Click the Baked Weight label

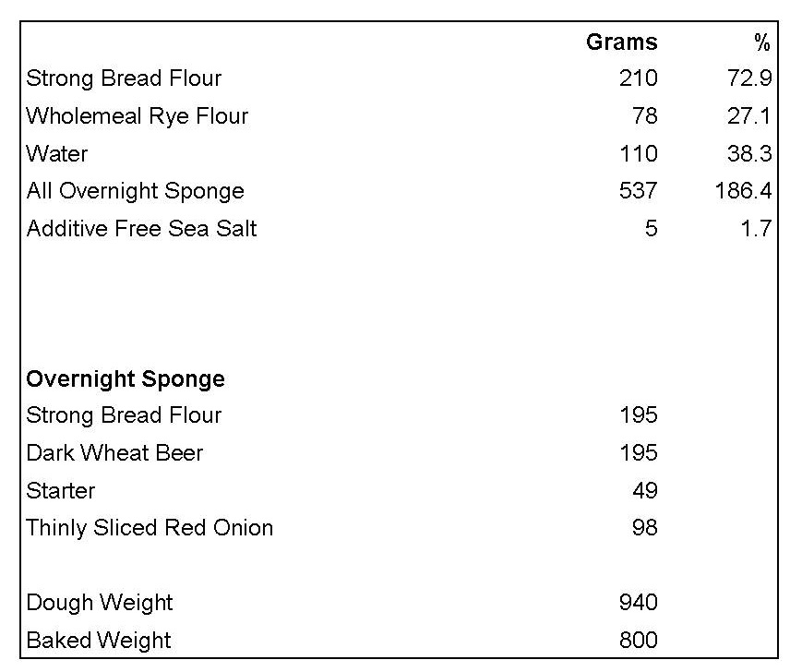99,640
